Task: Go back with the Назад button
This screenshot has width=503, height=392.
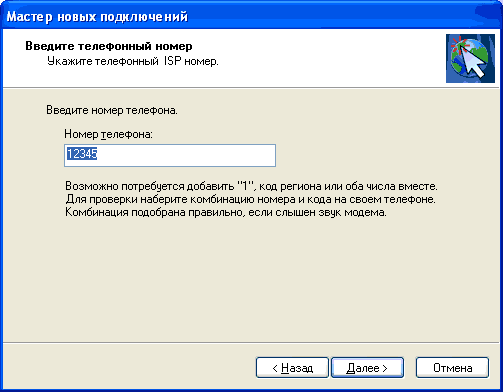Action: tap(292, 368)
